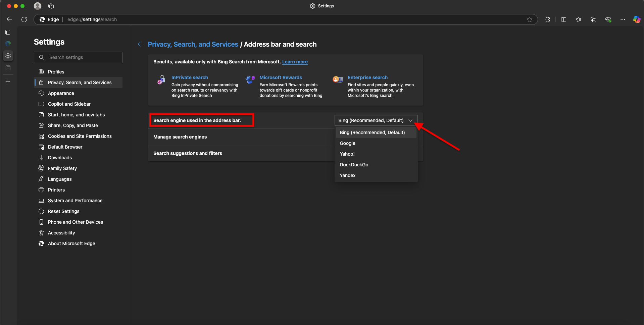The image size is (644, 325).
Task: Choose Google from search engine list
Action: click(x=376, y=143)
